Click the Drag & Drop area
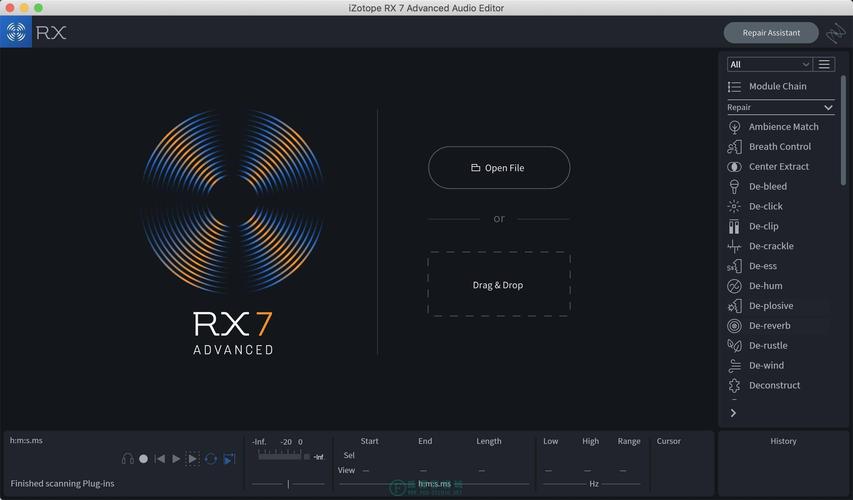The height and width of the screenshot is (500, 853). tap(499, 284)
